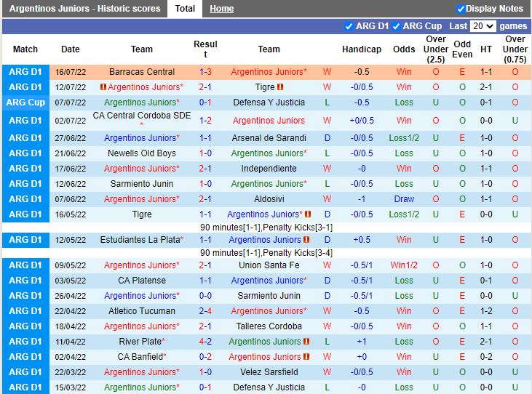Viewport: 532px width, 394px height.
Task: Open Arsenal de Sarandi team link
Action: 269,138
